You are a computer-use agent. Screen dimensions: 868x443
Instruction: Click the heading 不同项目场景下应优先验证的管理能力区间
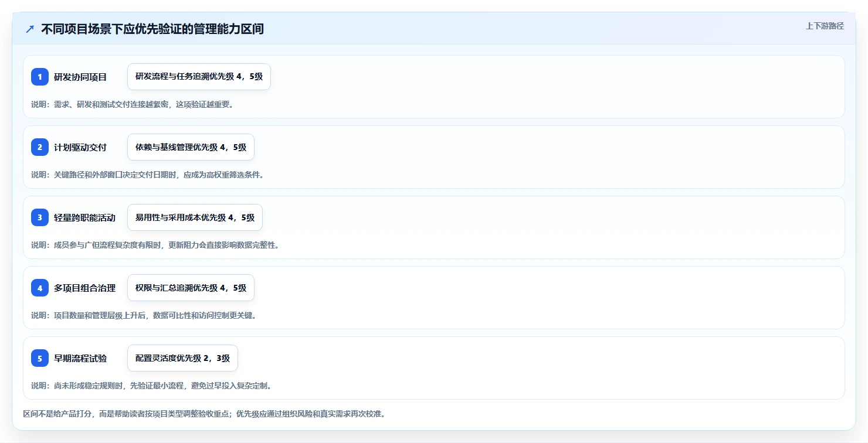point(152,29)
